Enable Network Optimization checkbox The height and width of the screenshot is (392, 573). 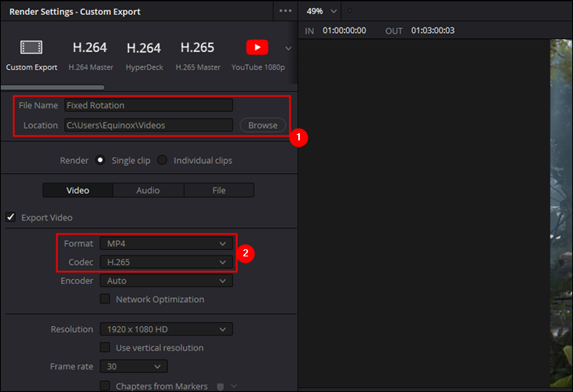tap(104, 299)
